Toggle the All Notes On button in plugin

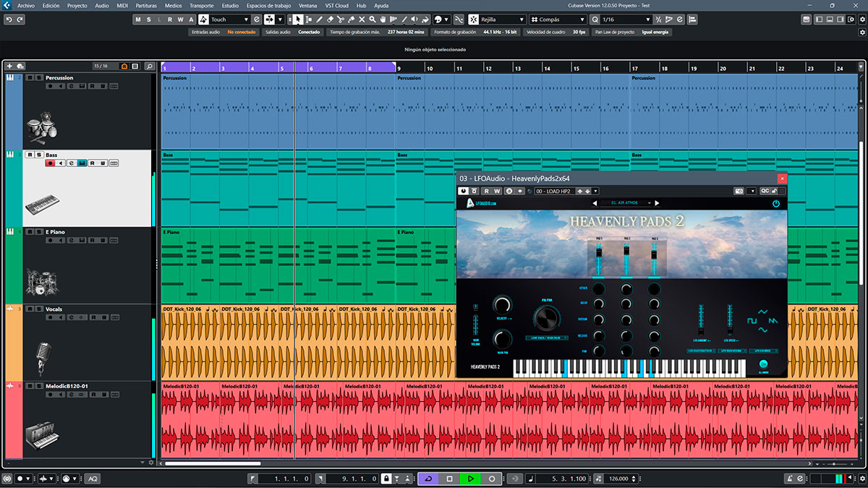coord(763,364)
